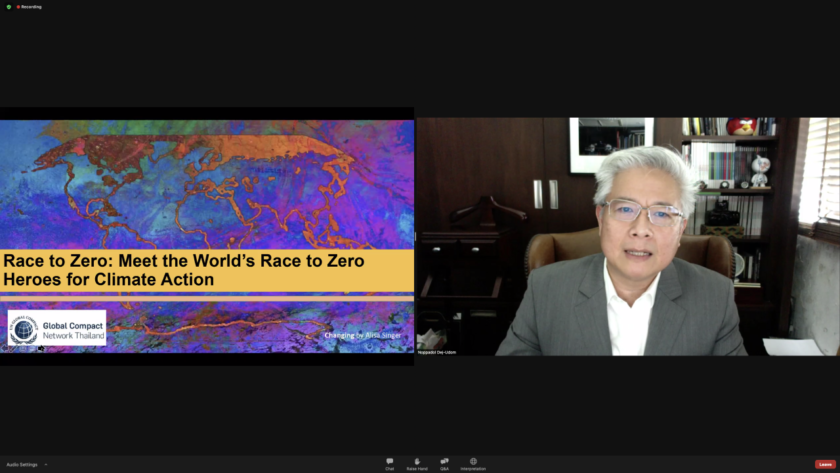
Task: Click the Changing by Alisa Singer credit
Action: [361, 335]
